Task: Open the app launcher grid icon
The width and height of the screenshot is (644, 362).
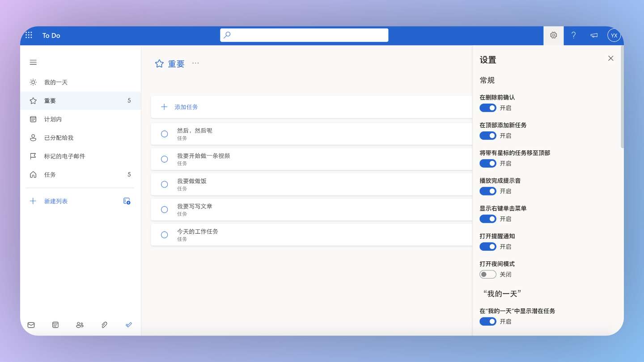Action: tap(29, 35)
